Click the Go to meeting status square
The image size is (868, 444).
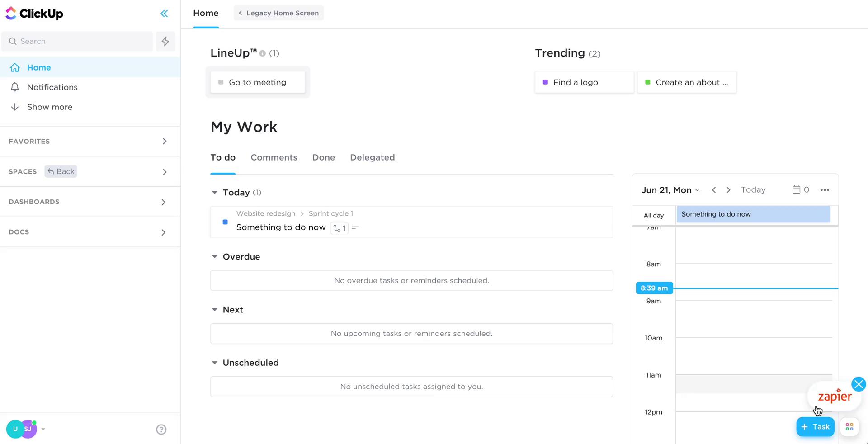[x=221, y=82]
